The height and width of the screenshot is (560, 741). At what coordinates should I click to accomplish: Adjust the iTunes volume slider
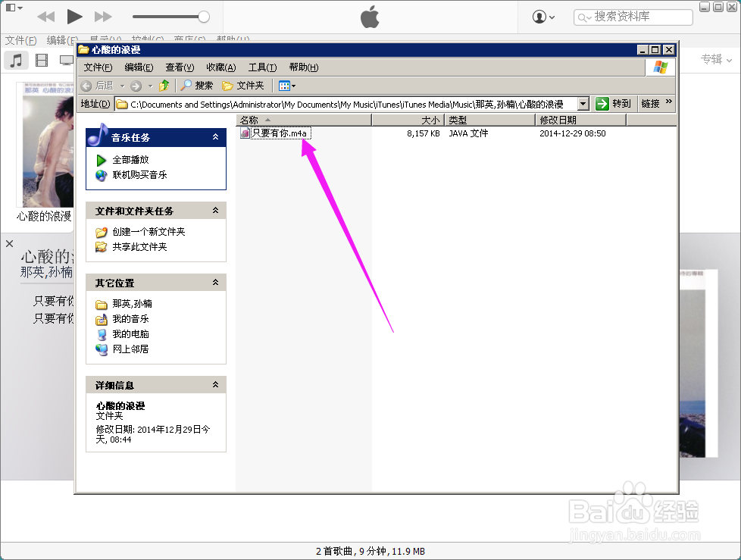(x=204, y=15)
